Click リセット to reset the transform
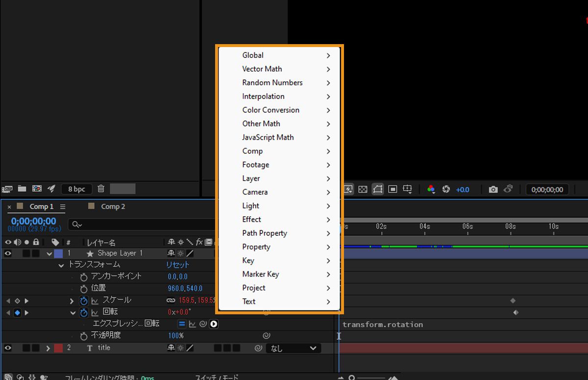Image resolution: width=588 pixels, height=380 pixels. pos(177,265)
